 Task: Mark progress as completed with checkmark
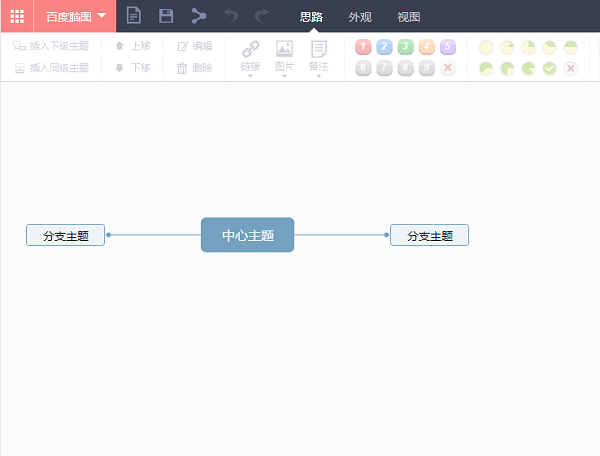[x=549, y=68]
